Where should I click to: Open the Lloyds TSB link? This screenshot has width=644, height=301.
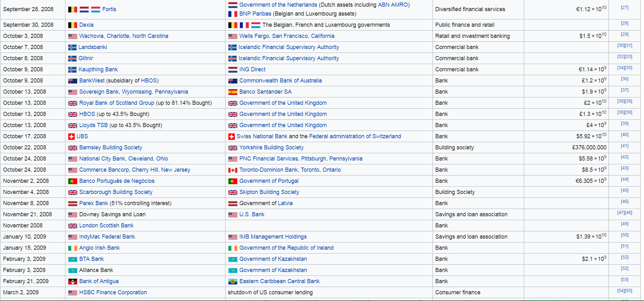click(93, 125)
